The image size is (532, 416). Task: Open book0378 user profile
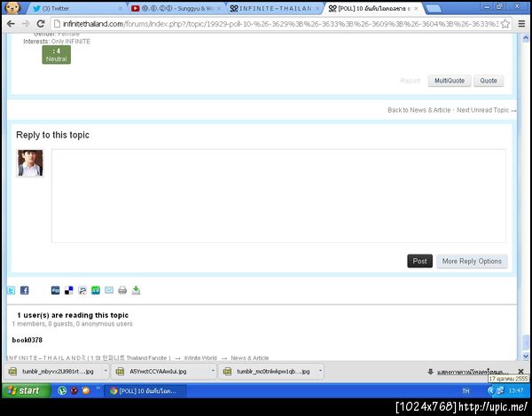27,340
